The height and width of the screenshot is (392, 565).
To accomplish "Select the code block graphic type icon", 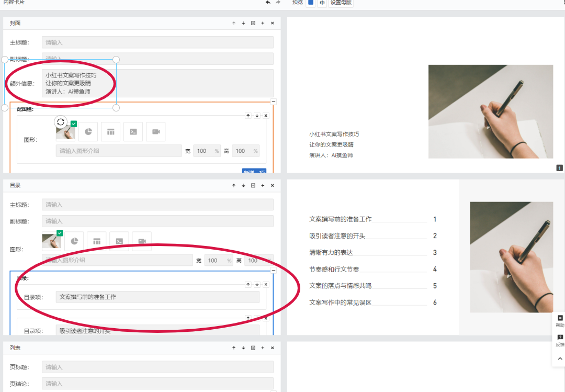I will click(x=133, y=131).
